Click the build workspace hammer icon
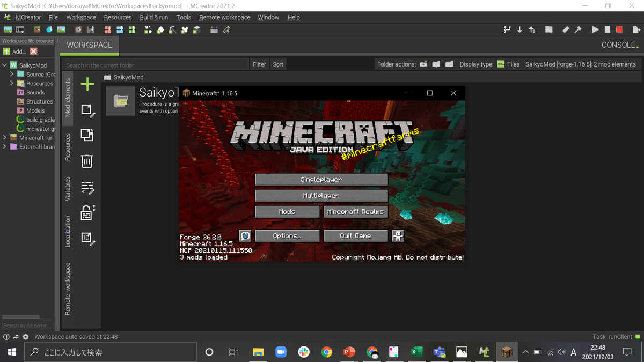The height and width of the screenshot is (362, 644). pos(579,29)
